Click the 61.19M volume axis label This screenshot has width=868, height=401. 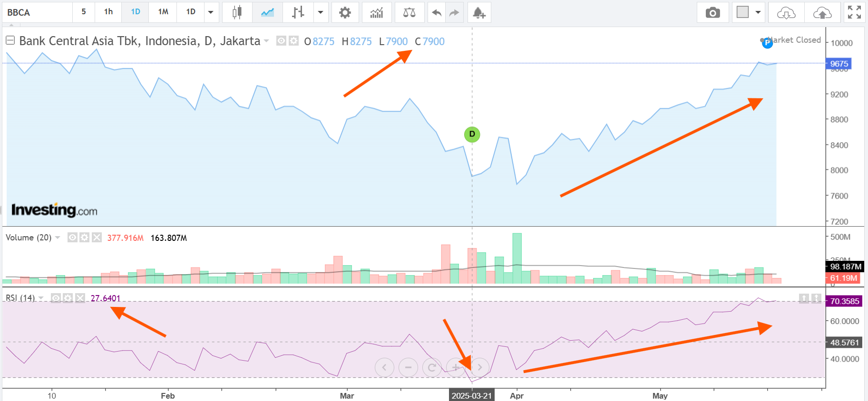(843, 278)
